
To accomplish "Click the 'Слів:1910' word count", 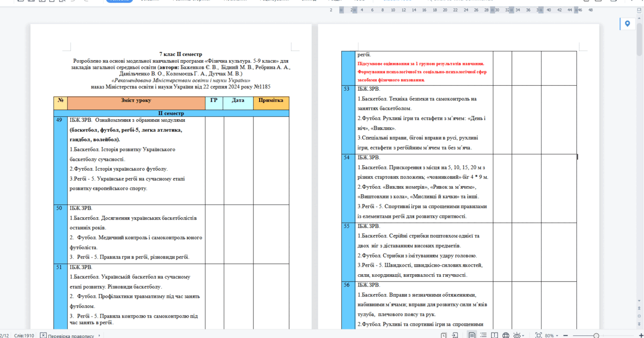I will [24, 335].
